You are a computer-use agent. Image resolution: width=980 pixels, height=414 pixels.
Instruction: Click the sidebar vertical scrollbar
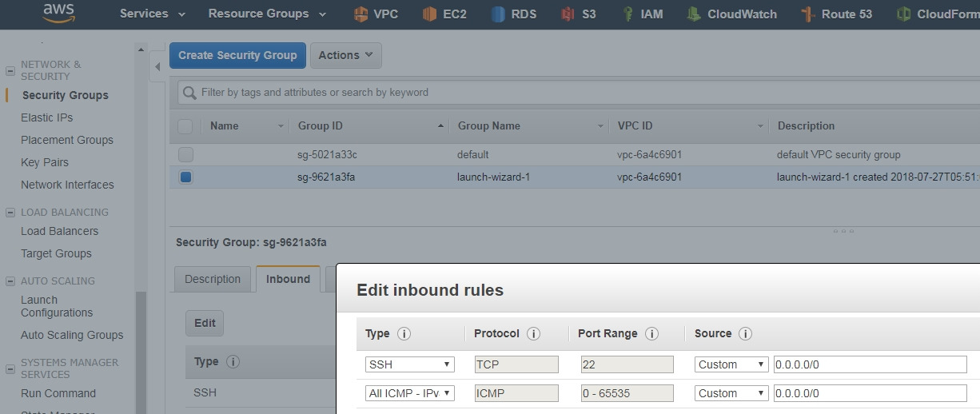(x=141, y=352)
